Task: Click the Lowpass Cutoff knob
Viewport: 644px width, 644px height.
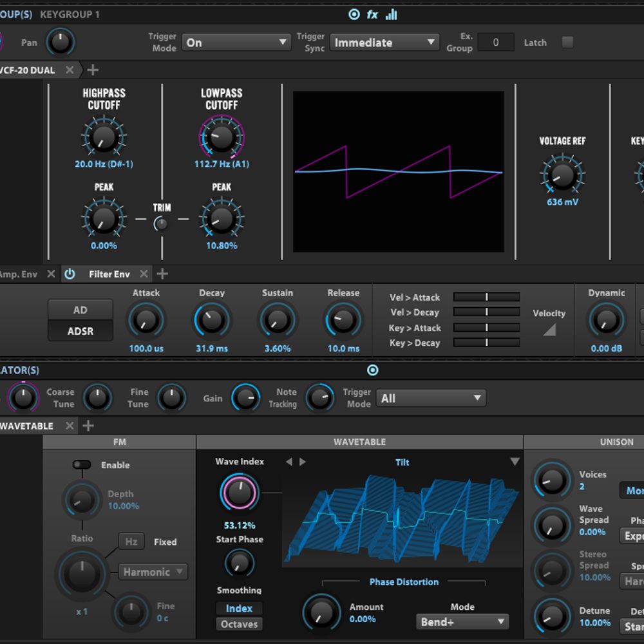Action: [x=222, y=137]
